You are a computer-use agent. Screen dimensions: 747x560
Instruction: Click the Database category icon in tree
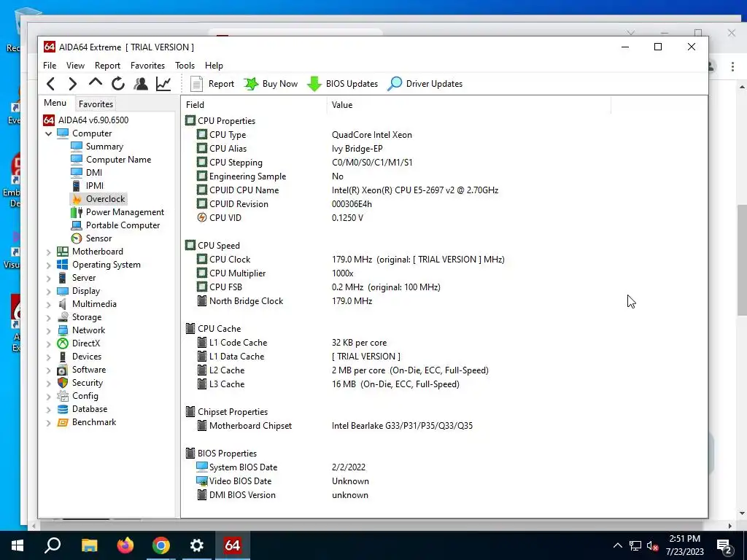(x=63, y=409)
